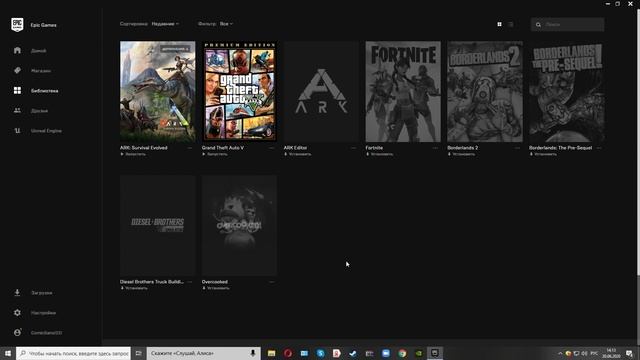Open the filter dropdown
The height and width of the screenshot is (360, 640).
(x=226, y=24)
